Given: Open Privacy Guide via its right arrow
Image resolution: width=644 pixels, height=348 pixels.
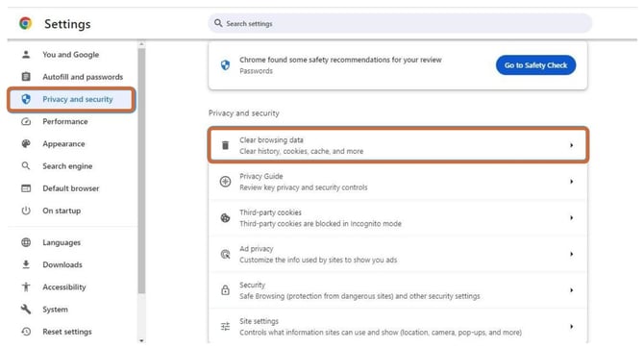Looking at the screenshot, I should [571, 181].
